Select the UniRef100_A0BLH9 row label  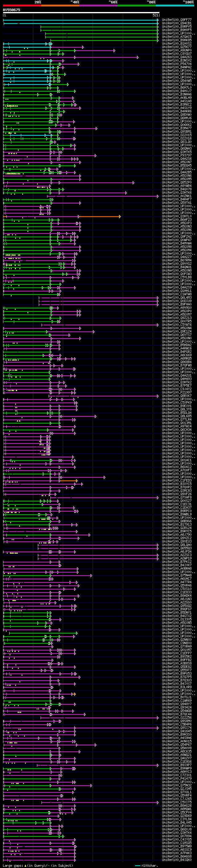[x=177, y=98]
